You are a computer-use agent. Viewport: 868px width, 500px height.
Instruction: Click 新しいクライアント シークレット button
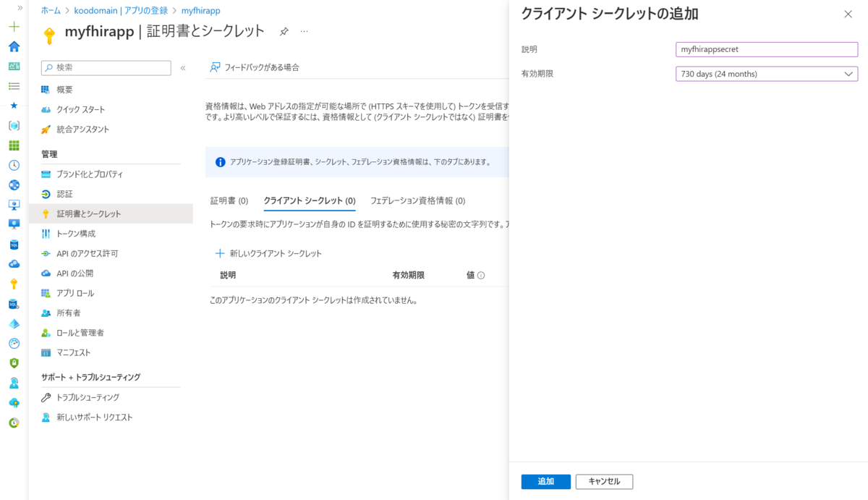point(268,253)
